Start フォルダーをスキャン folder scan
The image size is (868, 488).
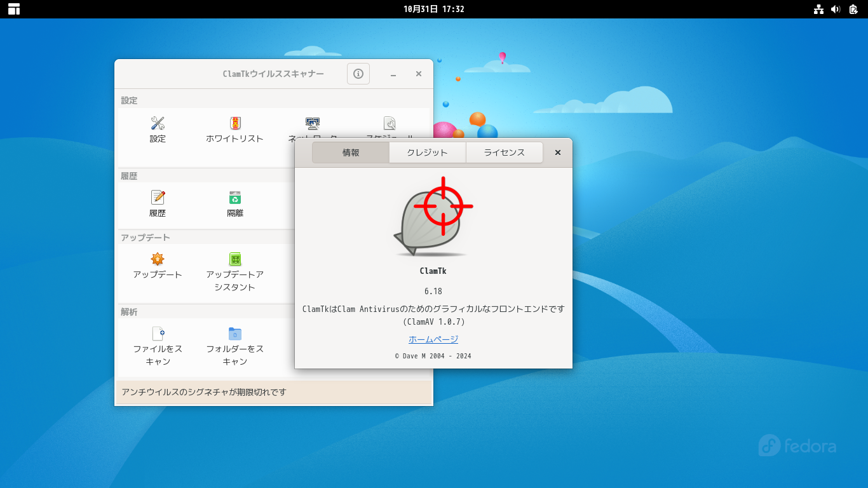coord(235,334)
